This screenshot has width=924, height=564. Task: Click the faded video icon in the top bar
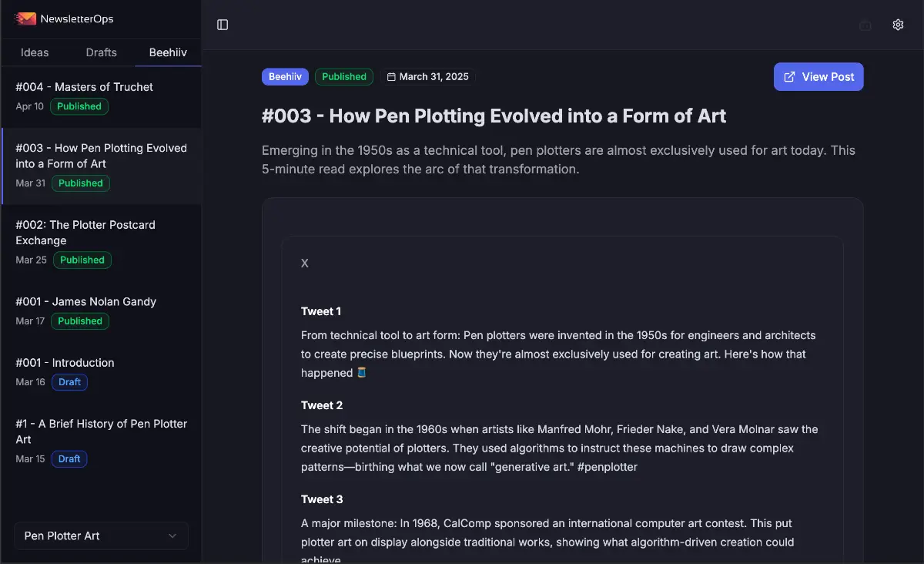pos(865,25)
